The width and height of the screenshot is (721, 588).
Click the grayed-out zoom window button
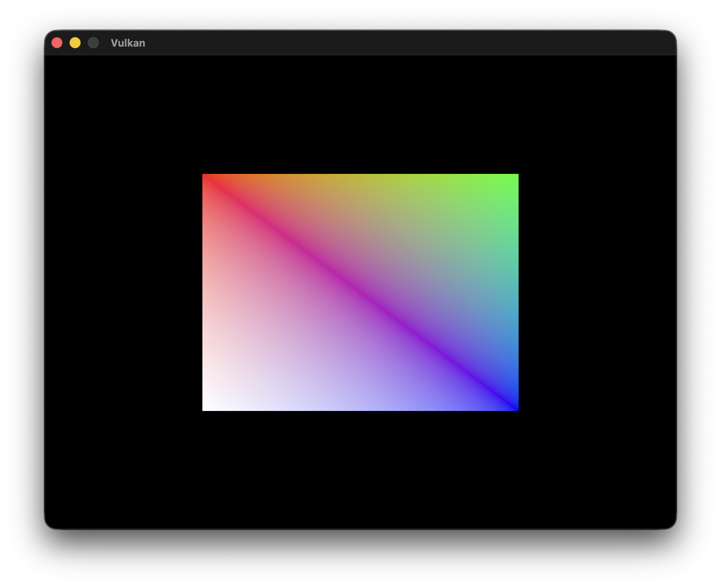tap(93, 43)
